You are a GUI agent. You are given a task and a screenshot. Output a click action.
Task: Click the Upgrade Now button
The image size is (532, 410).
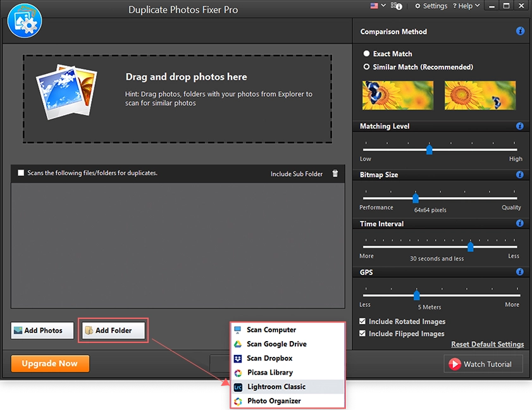coord(50,364)
